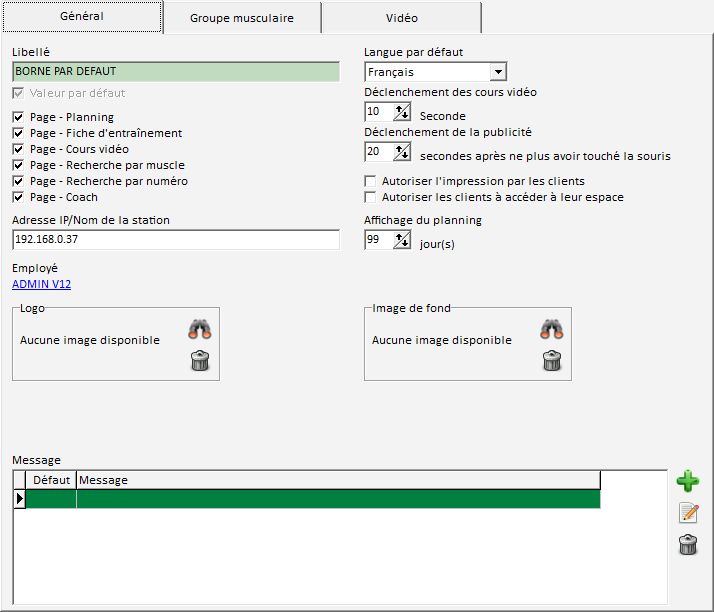The width and height of the screenshot is (714, 612).
Task: Open the Langue par défaut dropdown
Action: click(498, 72)
